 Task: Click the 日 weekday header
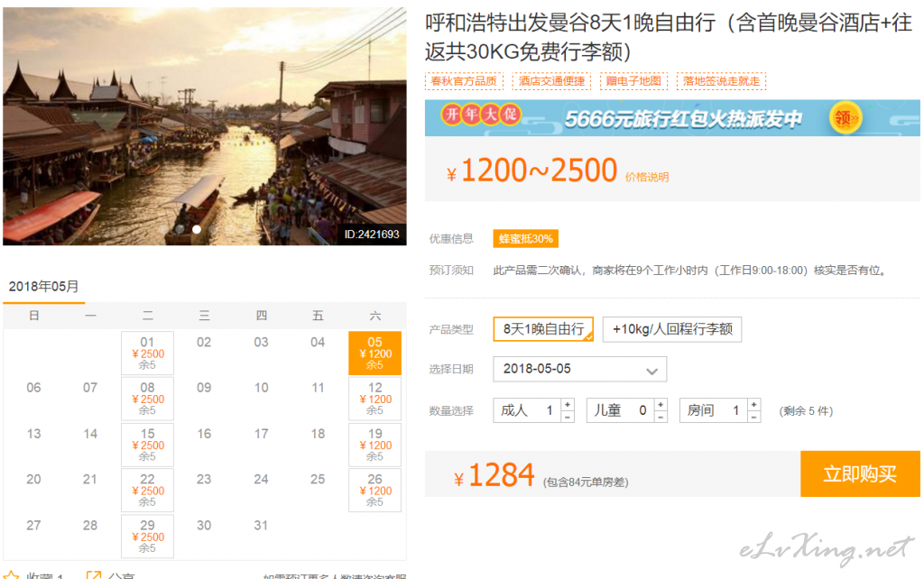[x=34, y=316]
